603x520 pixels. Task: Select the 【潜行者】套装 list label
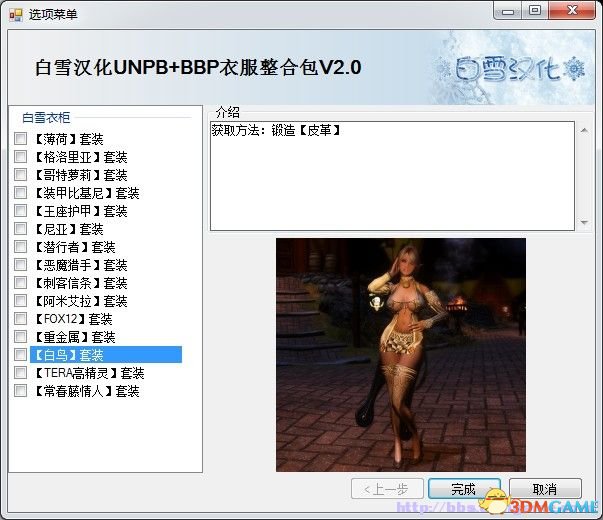(75, 247)
